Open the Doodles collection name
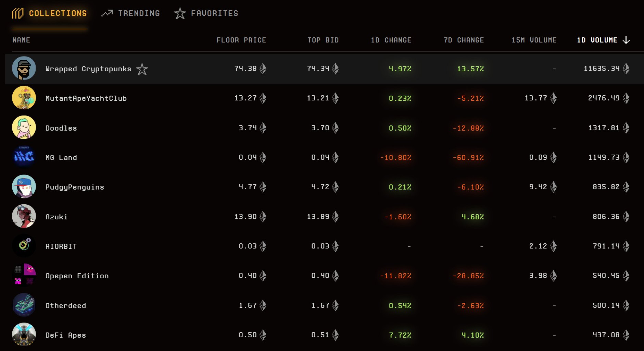 pyautogui.click(x=61, y=128)
